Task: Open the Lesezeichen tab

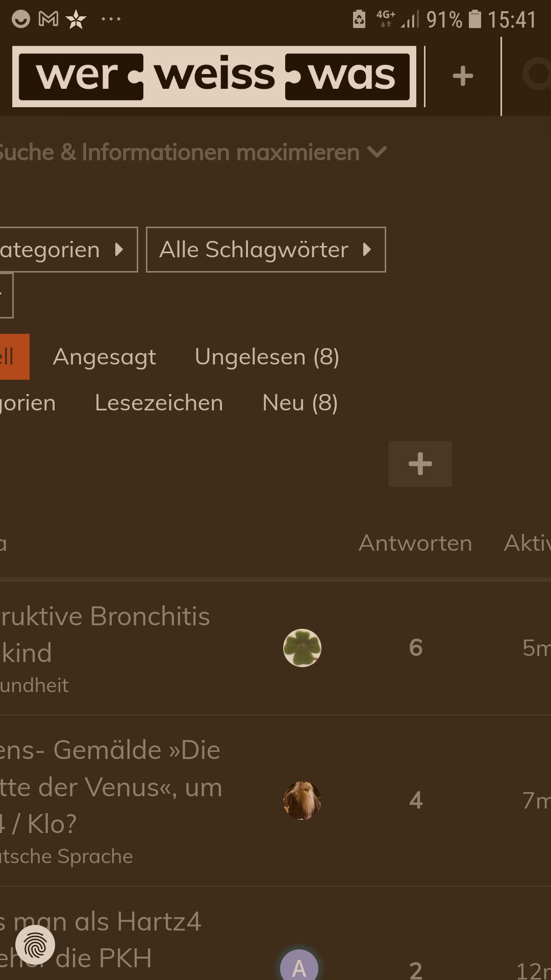Action: click(x=159, y=403)
